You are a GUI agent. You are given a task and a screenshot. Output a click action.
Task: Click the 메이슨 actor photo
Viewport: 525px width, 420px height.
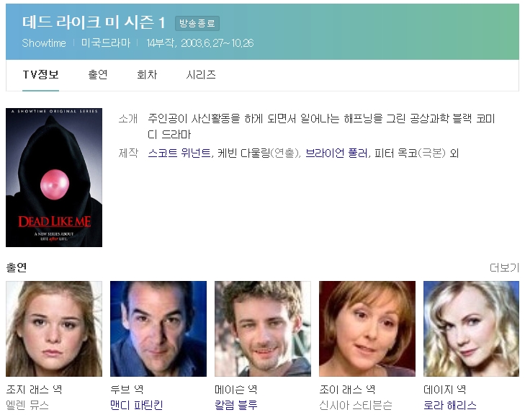click(263, 329)
